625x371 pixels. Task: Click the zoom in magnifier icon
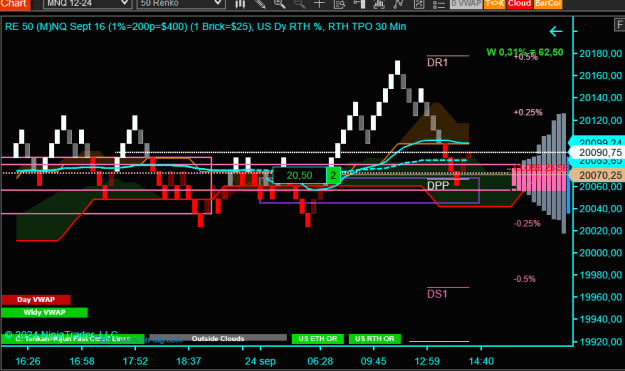[x=279, y=4]
